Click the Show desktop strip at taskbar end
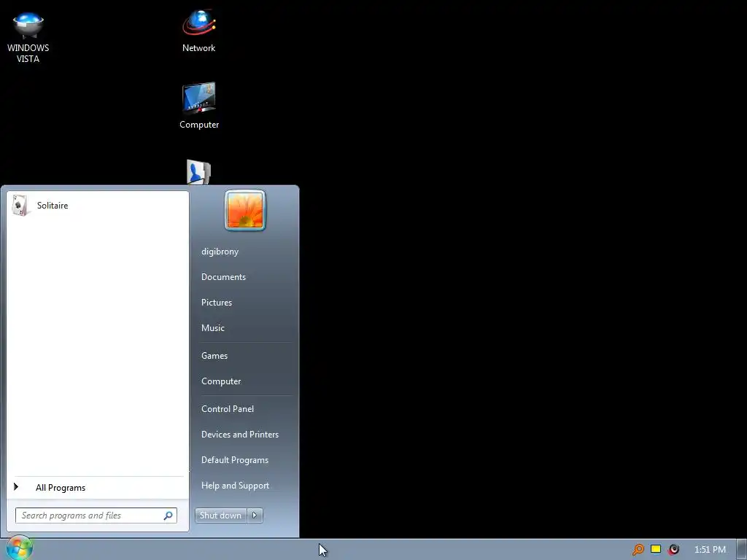The width and height of the screenshot is (747, 560). [742, 550]
